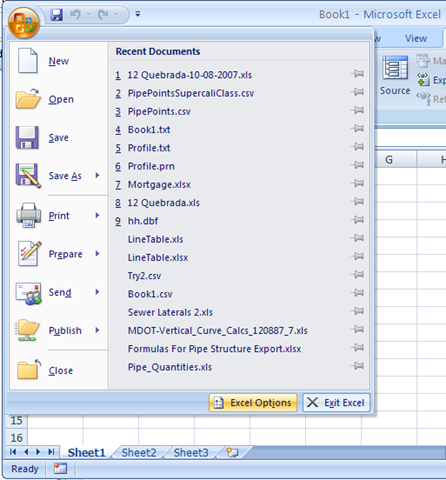Select row 16 header
Image resolution: width=446 pixels, height=480 pixels.
coord(16,438)
